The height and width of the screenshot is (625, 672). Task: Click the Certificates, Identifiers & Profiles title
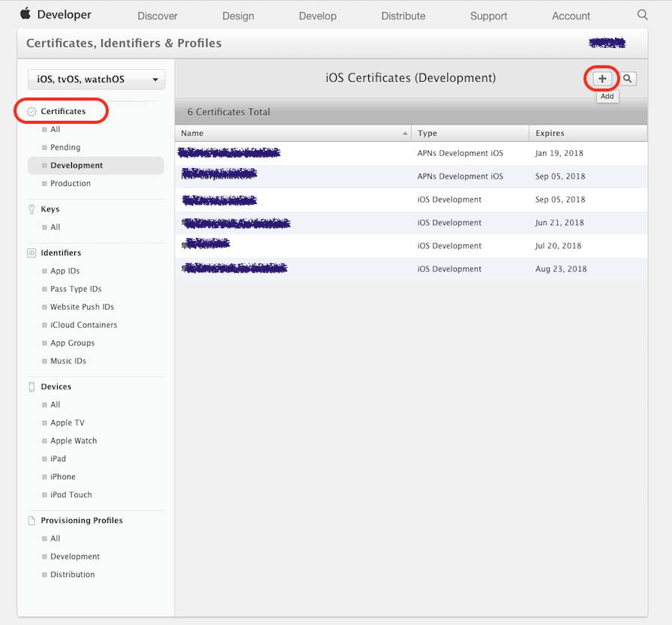point(124,44)
